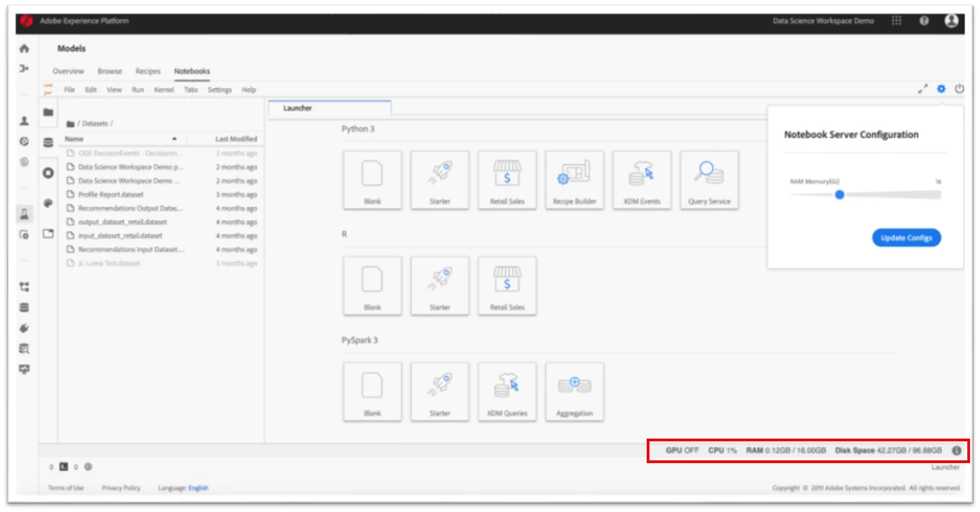Launch PySpark 3 Starter notebook
This screenshot has height=512, width=980.
pos(440,392)
